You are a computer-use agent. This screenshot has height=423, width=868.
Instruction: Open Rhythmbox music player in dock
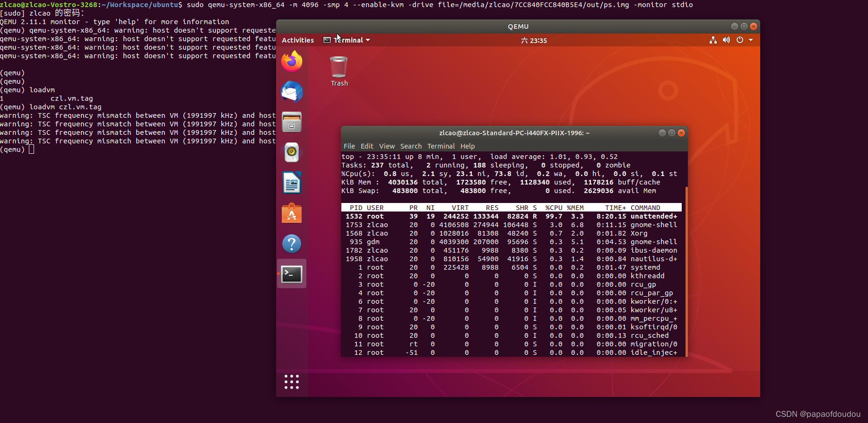292,152
